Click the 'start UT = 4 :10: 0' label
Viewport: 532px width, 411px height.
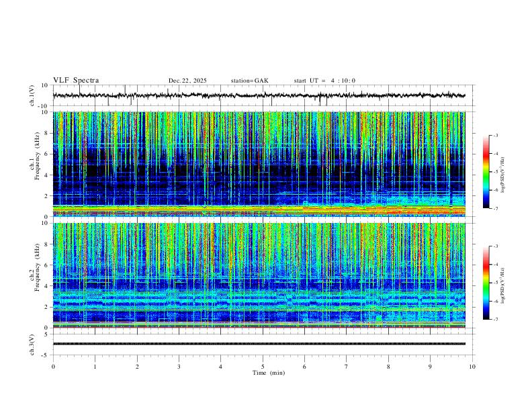point(324,81)
